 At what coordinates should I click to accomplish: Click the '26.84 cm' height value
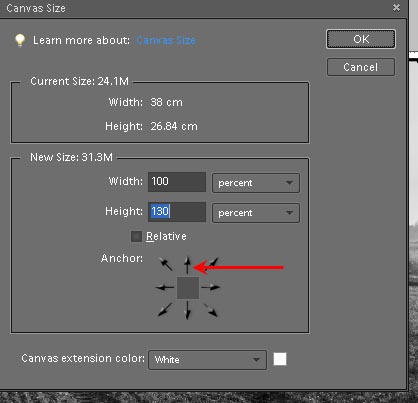click(x=174, y=126)
